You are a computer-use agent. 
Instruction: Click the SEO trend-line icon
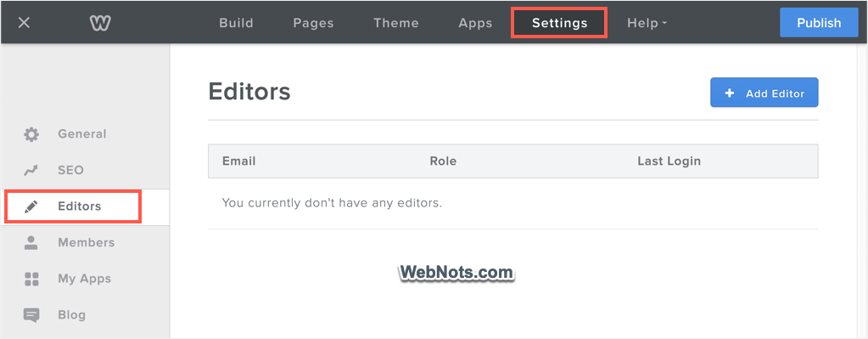(31, 170)
